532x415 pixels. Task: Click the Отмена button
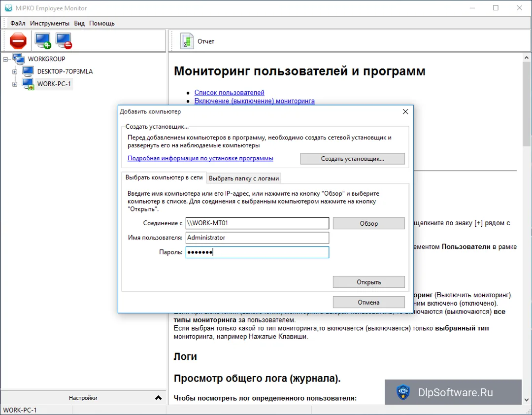tap(369, 302)
